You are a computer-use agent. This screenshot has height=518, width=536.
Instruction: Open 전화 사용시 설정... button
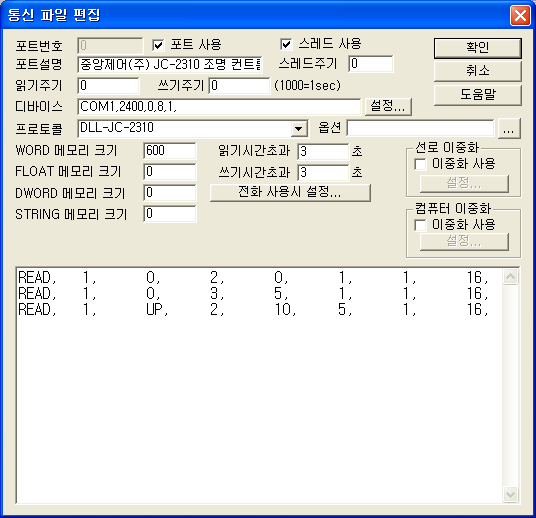[x=290, y=192]
